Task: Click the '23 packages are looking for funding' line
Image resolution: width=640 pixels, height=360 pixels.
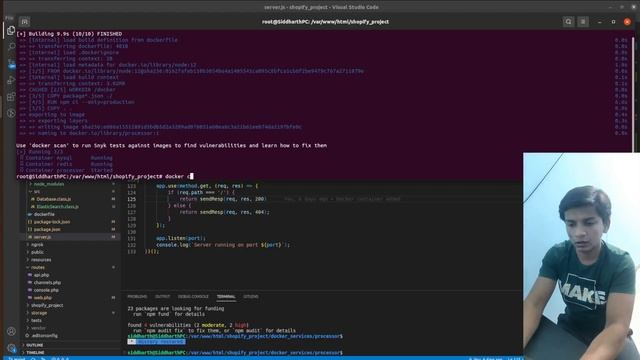Action: [x=176, y=309]
